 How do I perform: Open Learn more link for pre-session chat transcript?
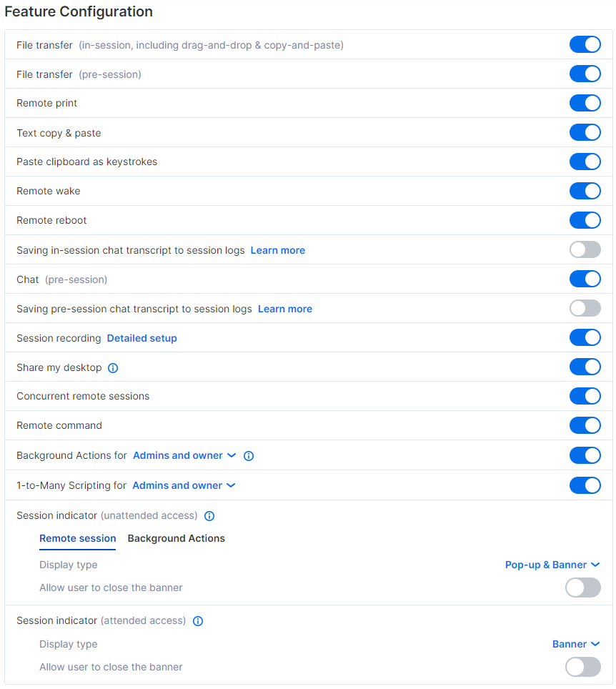point(285,309)
